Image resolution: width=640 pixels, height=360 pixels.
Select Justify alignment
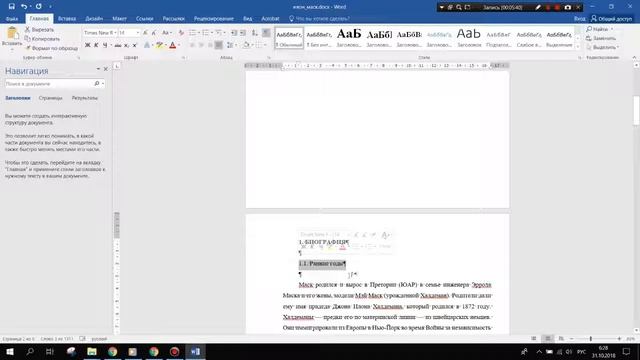(219, 45)
